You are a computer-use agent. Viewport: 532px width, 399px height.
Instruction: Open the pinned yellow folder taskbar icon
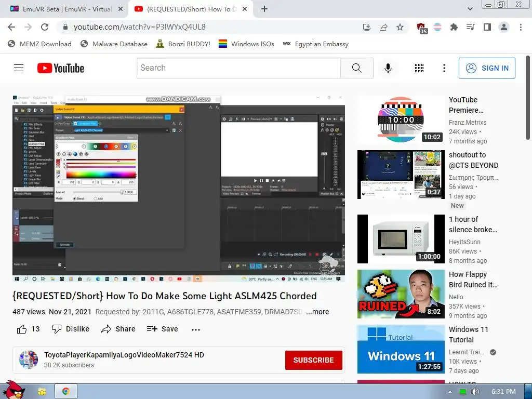click(x=42, y=392)
